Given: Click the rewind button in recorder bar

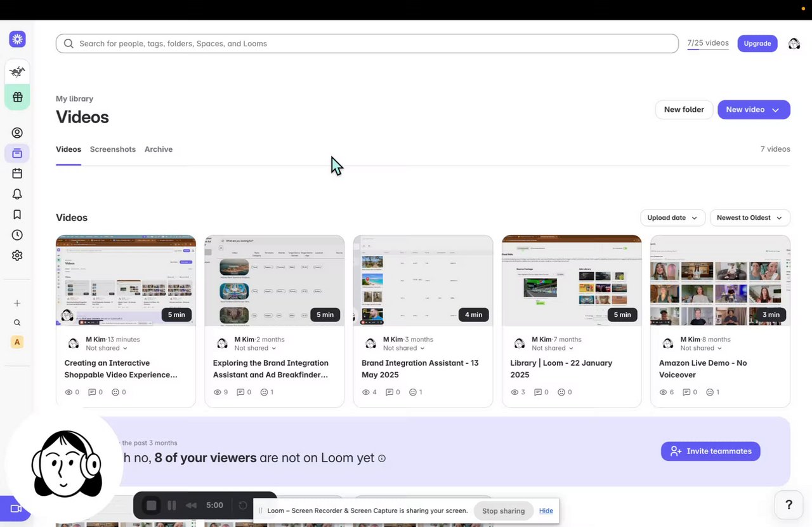Looking at the screenshot, I should (191, 505).
